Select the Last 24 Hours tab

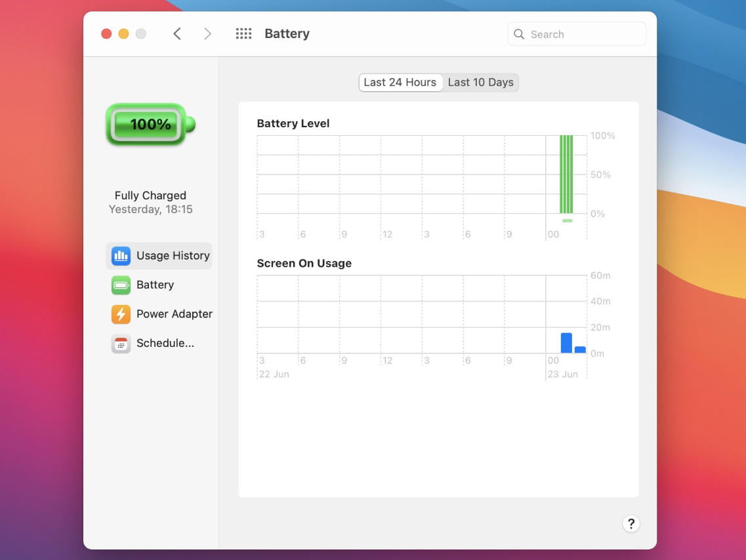click(400, 82)
